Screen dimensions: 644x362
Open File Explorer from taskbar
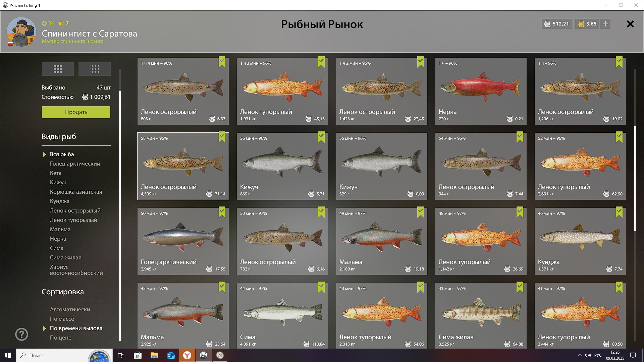154,355
